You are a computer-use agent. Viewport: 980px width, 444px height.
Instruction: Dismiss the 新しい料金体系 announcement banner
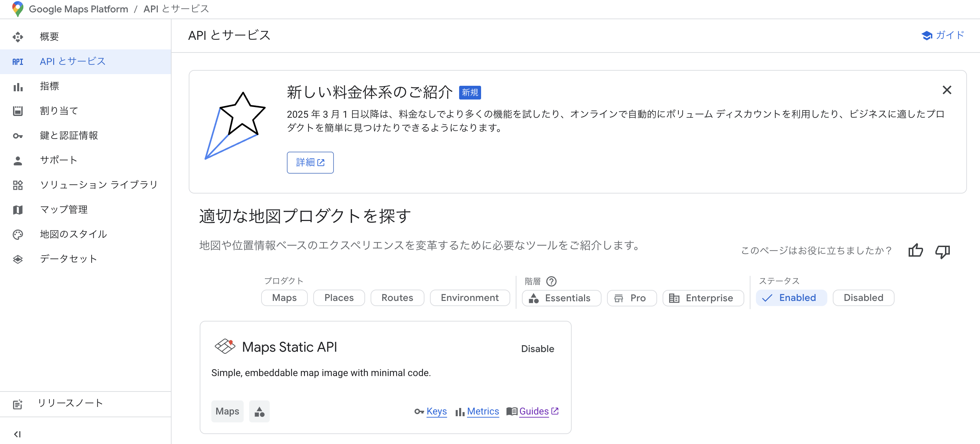947,90
